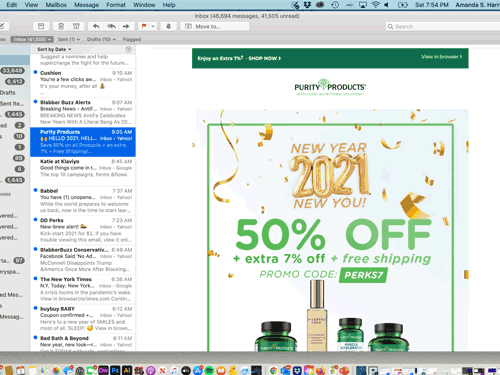Open the Move to... folder dropdown
This screenshot has height=375, width=500.
[x=215, y=26]
